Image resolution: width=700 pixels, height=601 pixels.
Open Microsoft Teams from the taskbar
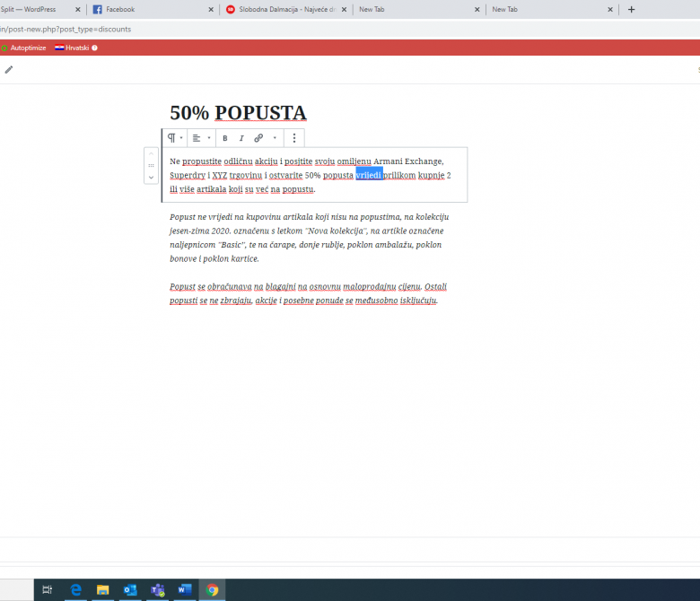158,590
